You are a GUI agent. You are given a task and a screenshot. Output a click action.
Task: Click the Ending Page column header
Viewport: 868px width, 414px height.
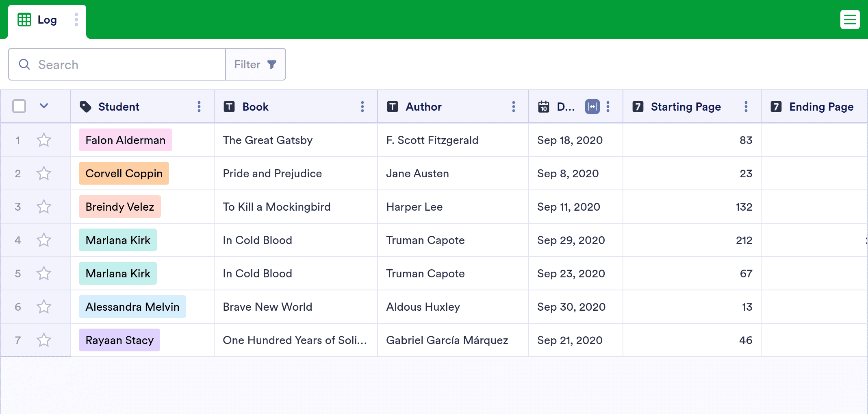tap(821, 107)
